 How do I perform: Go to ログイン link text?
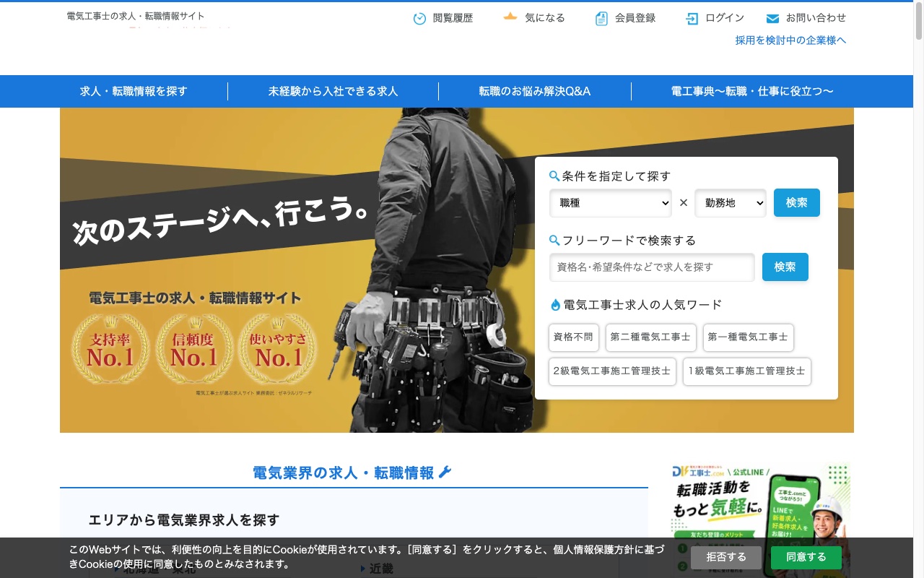click(x=725, y=18)
